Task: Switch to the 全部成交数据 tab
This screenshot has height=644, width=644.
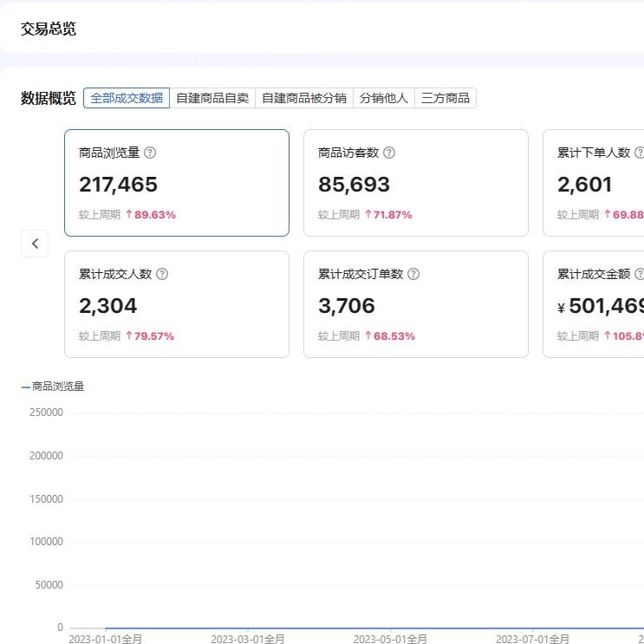Action: click(x=127, y=98)
